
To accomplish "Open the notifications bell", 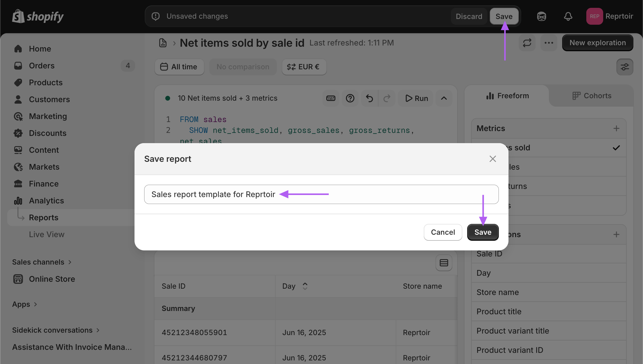I will click(568, 16).
